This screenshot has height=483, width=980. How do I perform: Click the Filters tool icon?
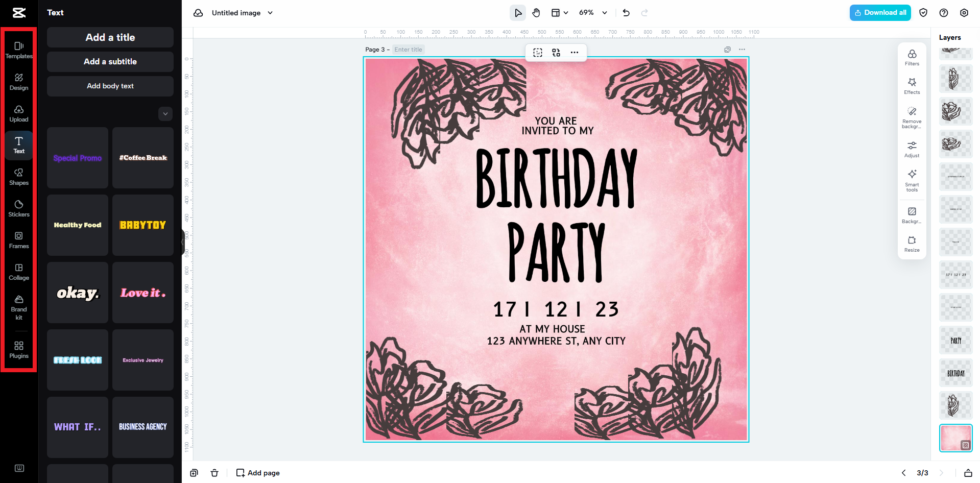tap(912, 57)
